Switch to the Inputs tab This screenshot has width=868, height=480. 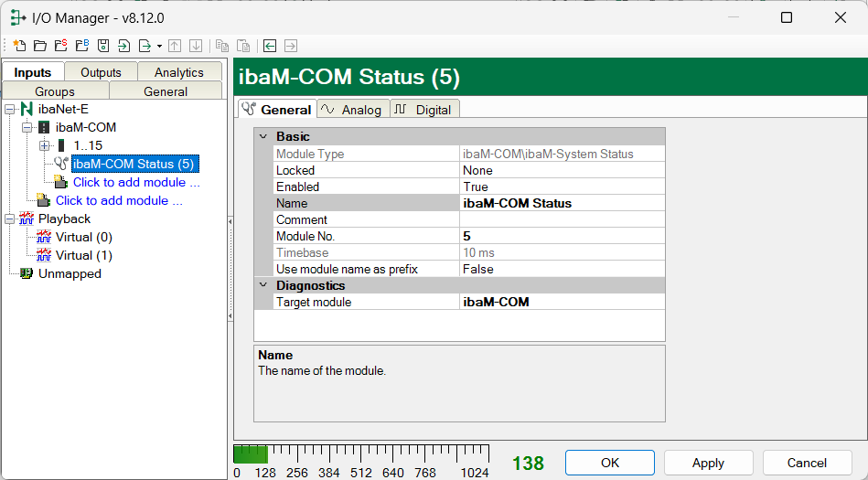[x=33, y=72]
